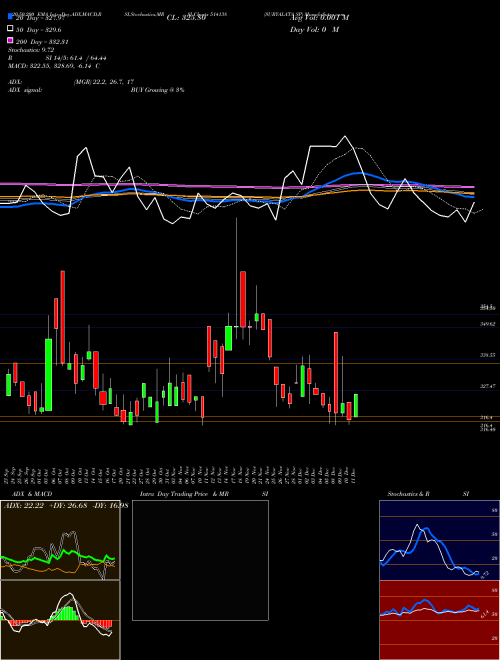Click the MACD values line
Viewport: 500px width, 660px height.
(x=54, y=66)
